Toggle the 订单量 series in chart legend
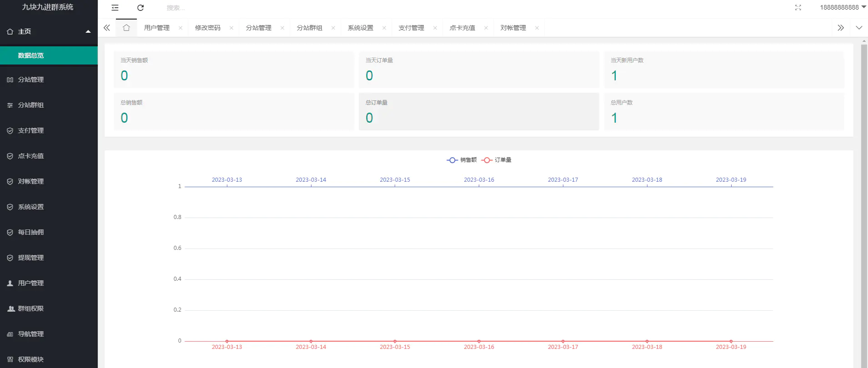 [497, 160]
